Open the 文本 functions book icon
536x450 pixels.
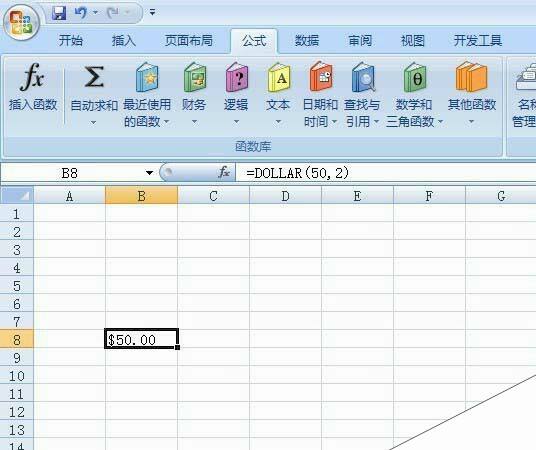click(279, 77)
